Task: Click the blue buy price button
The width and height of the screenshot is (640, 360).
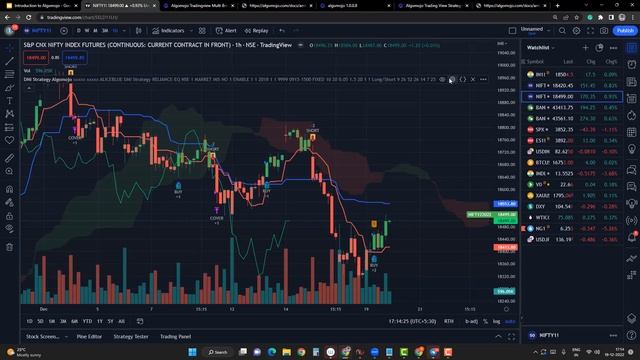Action: pos(75,58)
